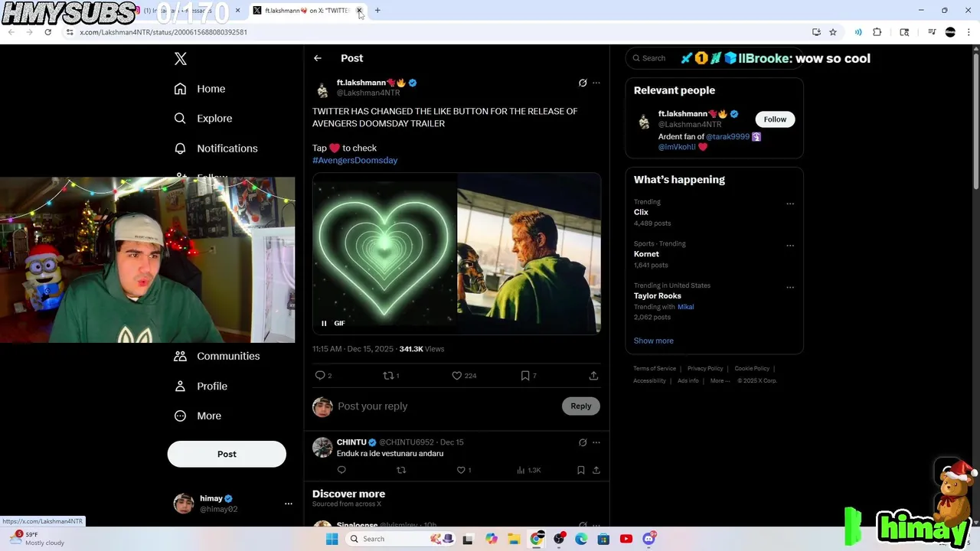
Task: Open more options for trending Clix
Action: 790,204
